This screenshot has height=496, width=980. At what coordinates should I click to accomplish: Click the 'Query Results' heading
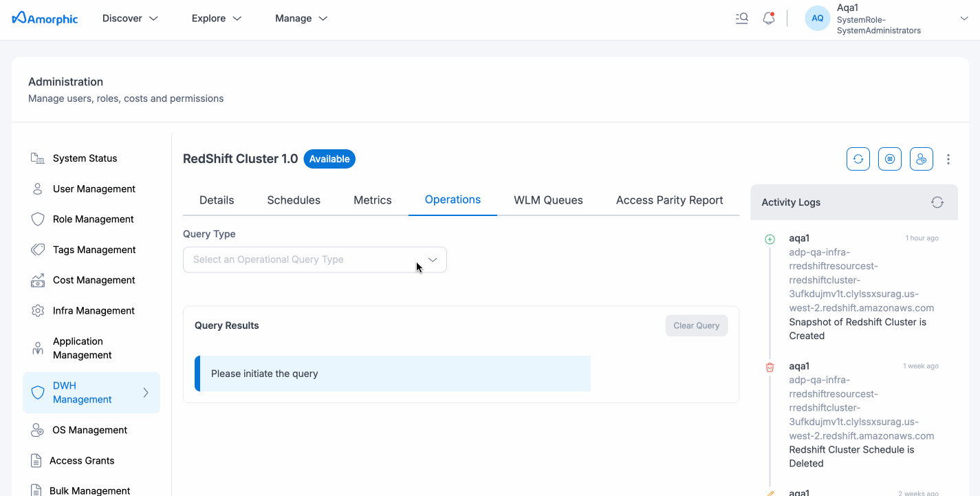point(227,325)
